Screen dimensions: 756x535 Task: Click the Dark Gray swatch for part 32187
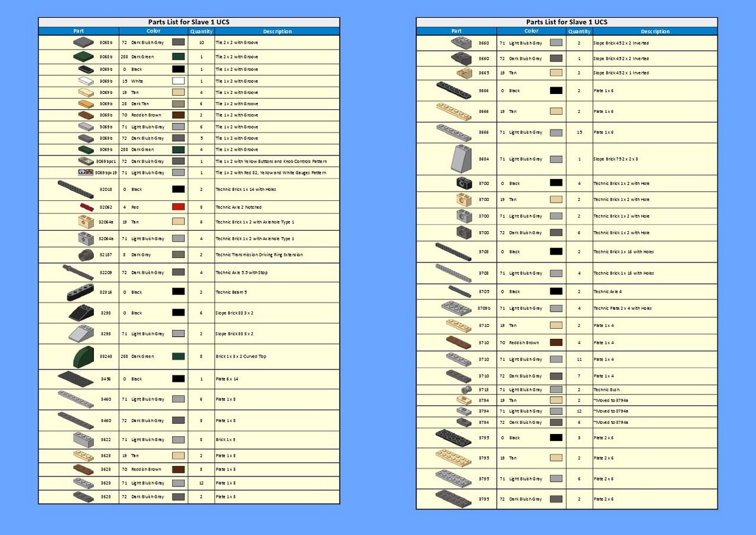pyautogui.click(x=178, y=255)
